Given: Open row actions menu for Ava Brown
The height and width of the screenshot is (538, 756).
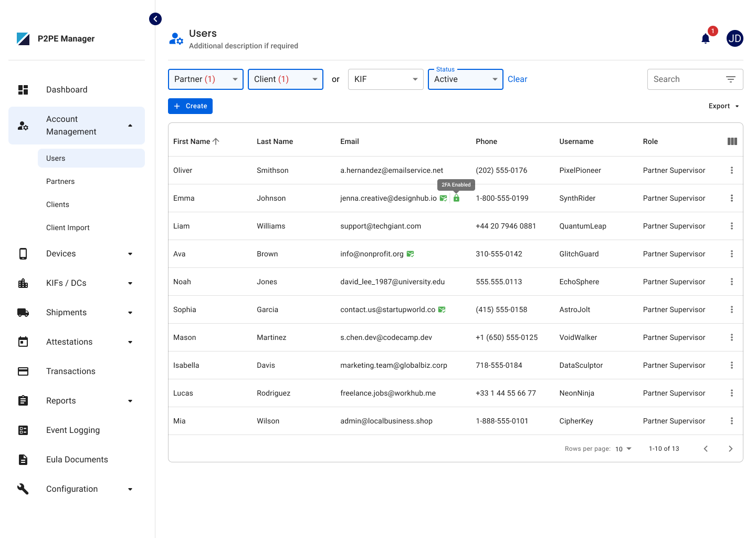Looking at the screenshot, I should point(732,254).
